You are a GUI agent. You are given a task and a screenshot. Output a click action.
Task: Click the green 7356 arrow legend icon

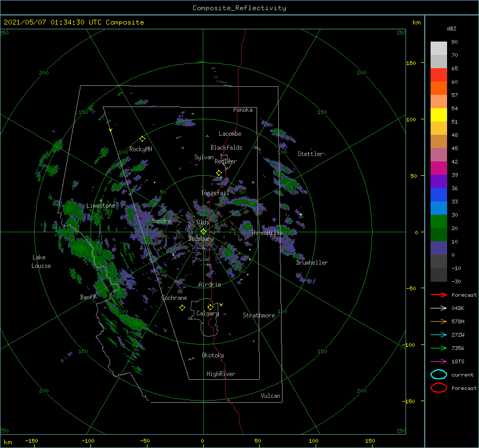click(439, 348)
